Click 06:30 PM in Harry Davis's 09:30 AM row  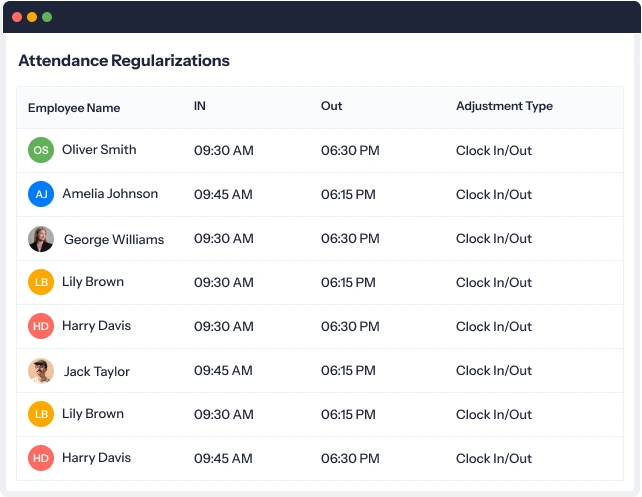[350, 326]
